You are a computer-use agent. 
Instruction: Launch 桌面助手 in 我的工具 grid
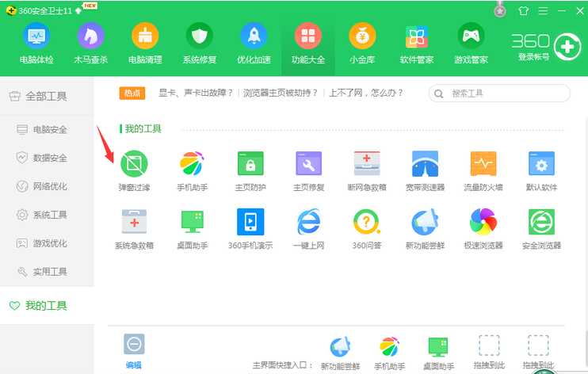pos(192,229)
